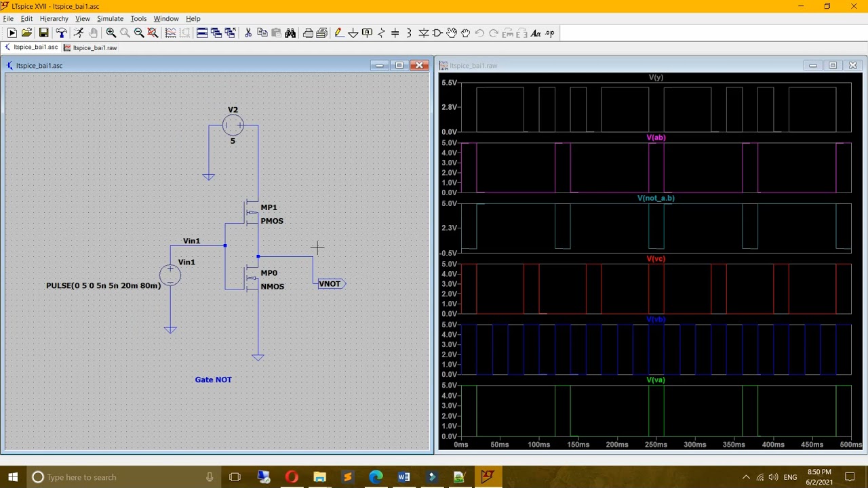The height and width of the screenshot is (488, 868).
Task: Select the Inductor tool
Action: coord(409,33)
